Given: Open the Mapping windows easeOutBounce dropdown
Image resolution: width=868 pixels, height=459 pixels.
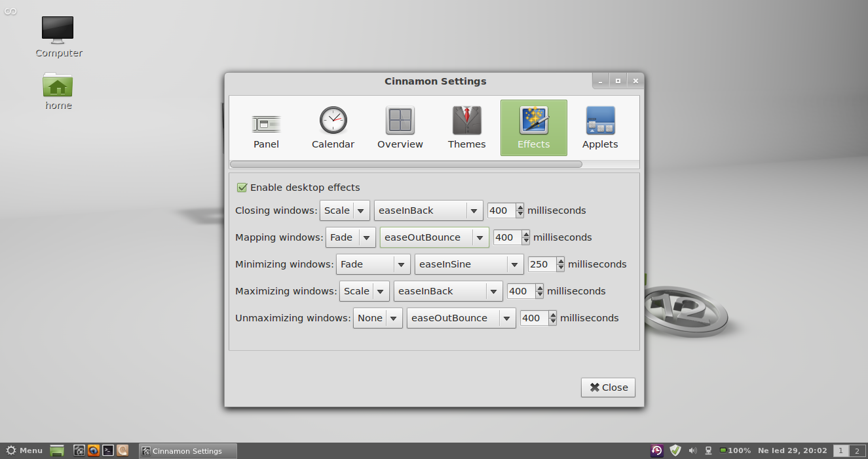Looking at the screenshot, I should tap(434, 237).
